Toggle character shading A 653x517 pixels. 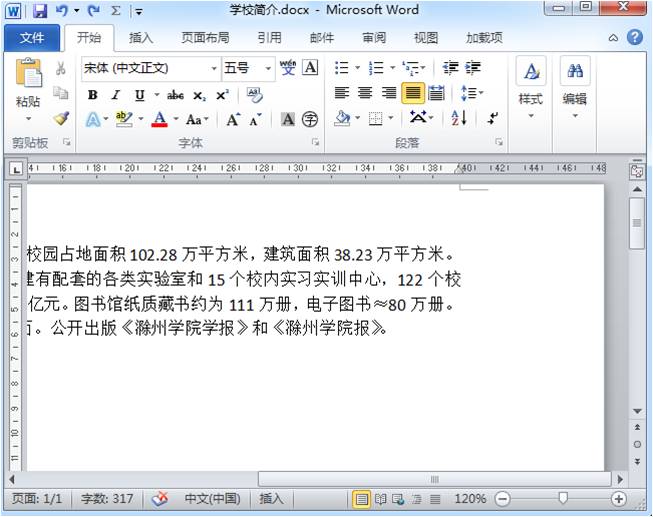click(287, 120)
